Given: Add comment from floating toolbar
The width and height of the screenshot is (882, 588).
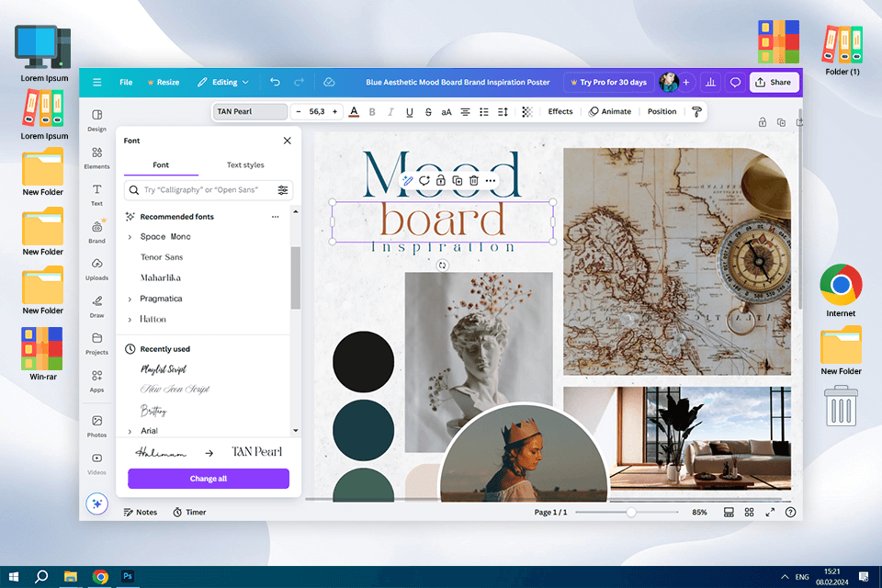Looking at the screenshot, I should (x=424, y=181).
